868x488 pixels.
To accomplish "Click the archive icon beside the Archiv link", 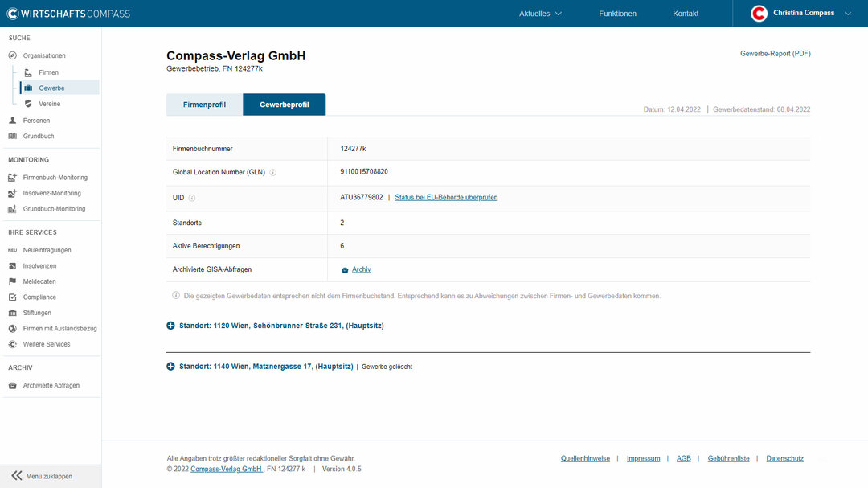I will 345,270.
